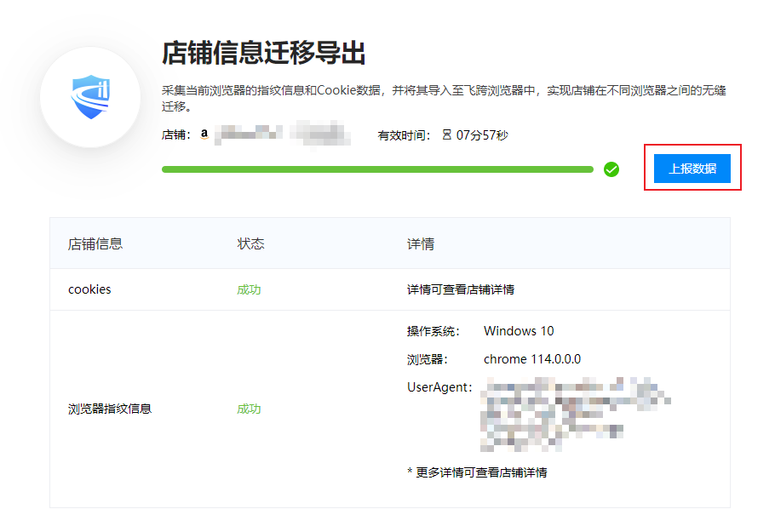The image size is (775, 532).
Task: Select the 店铺信息 column header
Action: pyautogui.click(x=95, y=243)
